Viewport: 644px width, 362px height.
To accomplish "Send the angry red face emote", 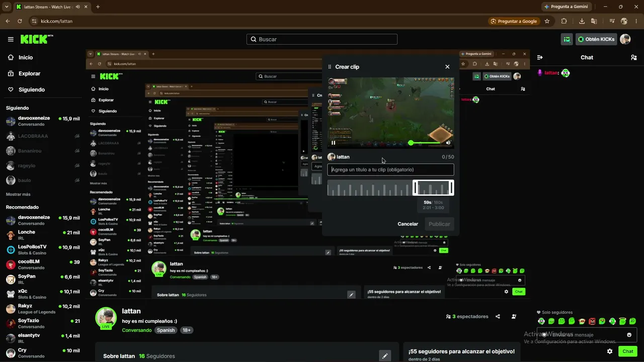I will pos(592,321).
